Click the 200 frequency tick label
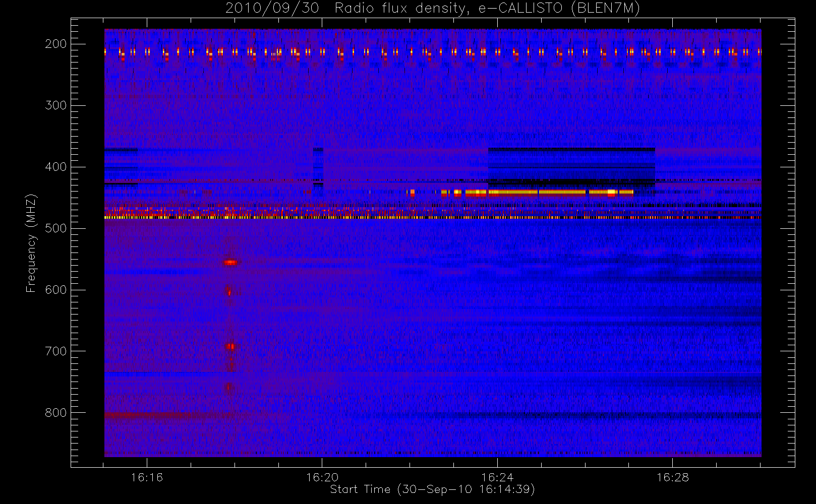Image resolution: width=816 pixels, height=504 pixels. click(56, 44)
